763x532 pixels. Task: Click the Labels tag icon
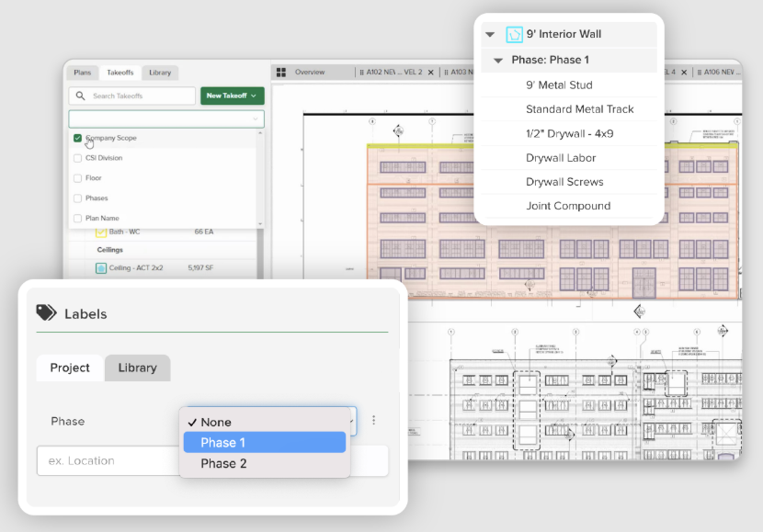(x=46, y=312)
